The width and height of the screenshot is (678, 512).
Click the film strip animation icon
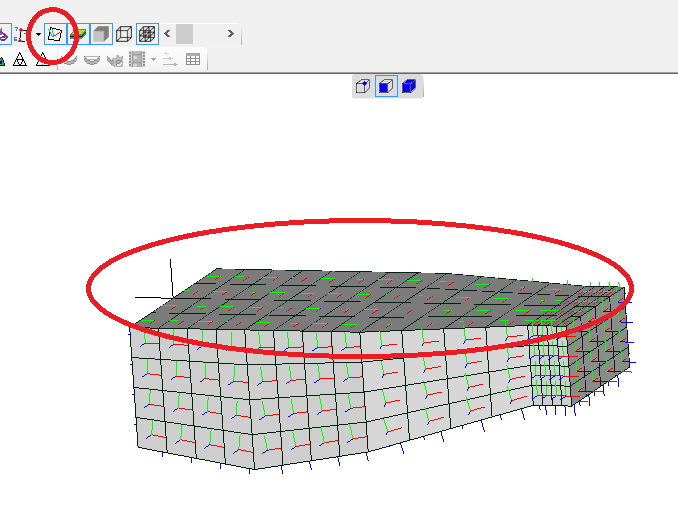[x=137, y=59]
